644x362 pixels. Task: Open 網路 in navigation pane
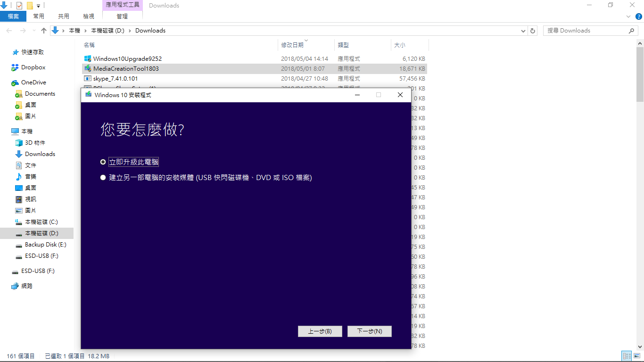22,286
